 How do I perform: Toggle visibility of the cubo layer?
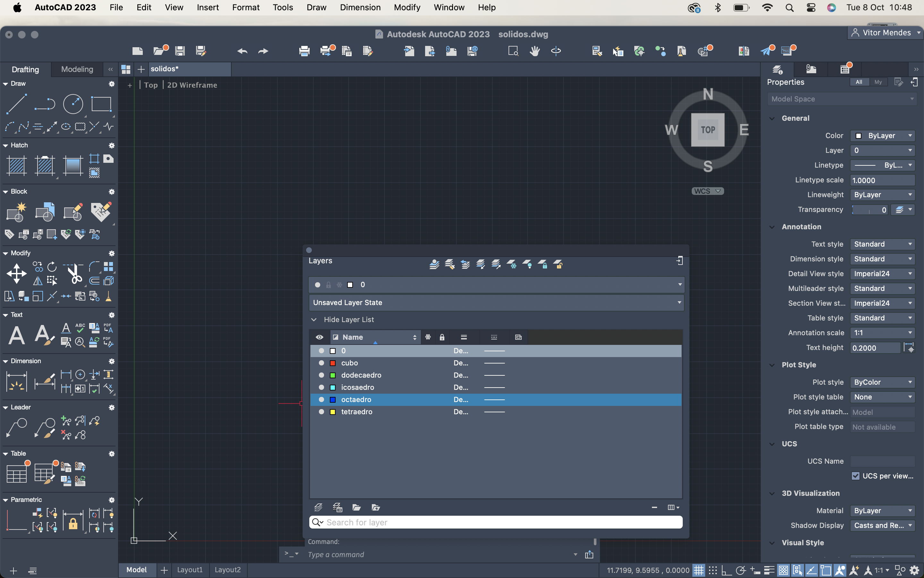321,363
